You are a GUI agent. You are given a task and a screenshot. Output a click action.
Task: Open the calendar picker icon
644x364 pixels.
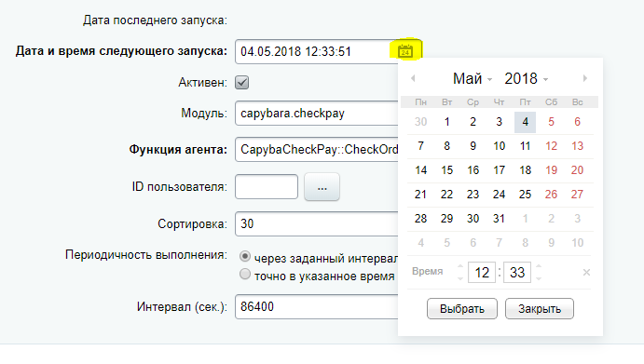405,51
